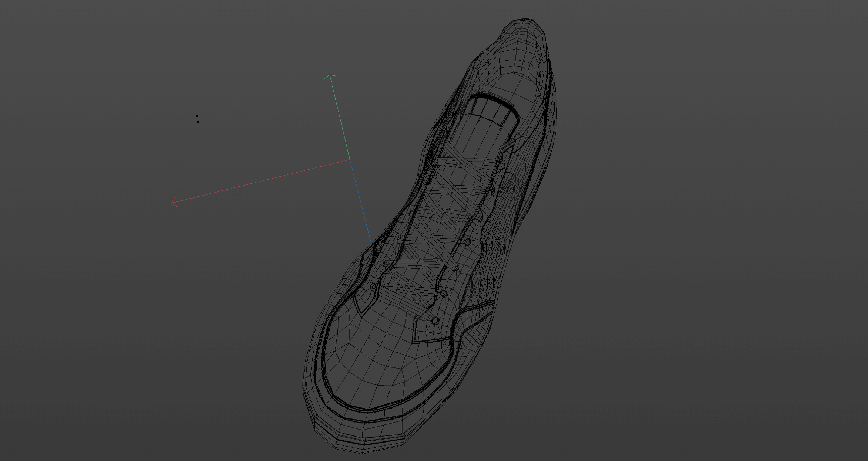
Task: Select the green Y-axis line shaft
Action: coord(340,118)
